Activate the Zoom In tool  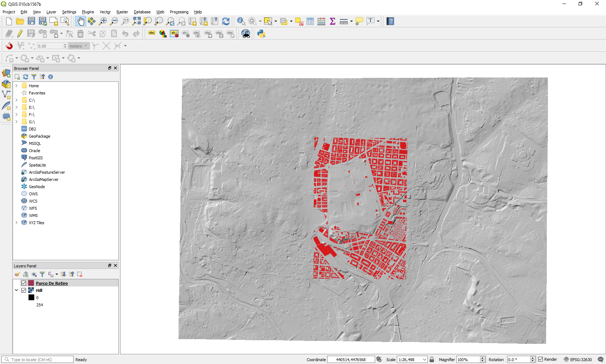[102, 21]
